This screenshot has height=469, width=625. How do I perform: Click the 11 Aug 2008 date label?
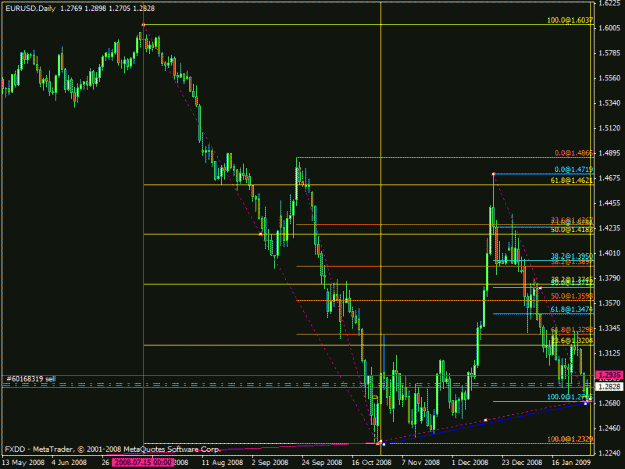coord(222,463)
